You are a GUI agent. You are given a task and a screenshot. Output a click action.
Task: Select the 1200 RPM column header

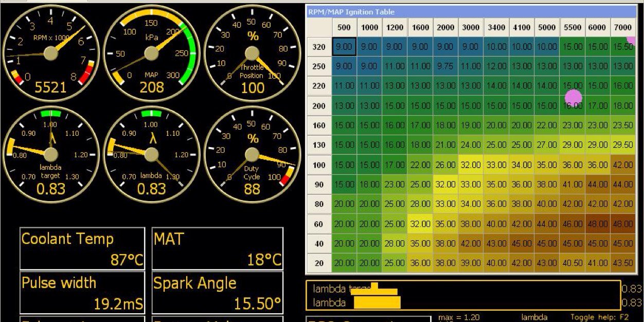(x=395, y=27)
